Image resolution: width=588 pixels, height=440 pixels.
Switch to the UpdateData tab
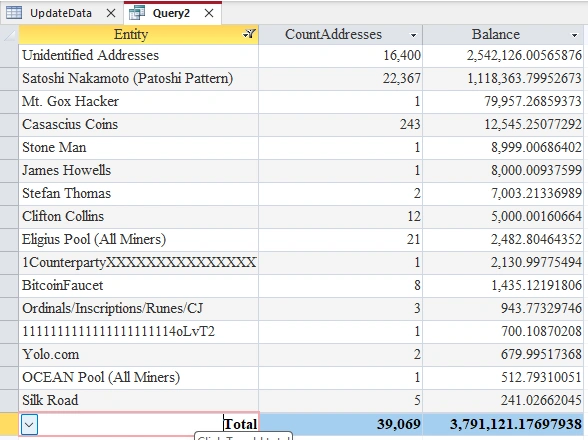coord(61,13)
